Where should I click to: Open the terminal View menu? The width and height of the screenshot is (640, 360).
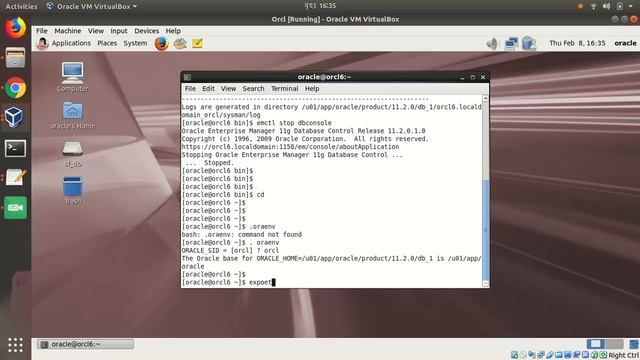pos(228,89)
